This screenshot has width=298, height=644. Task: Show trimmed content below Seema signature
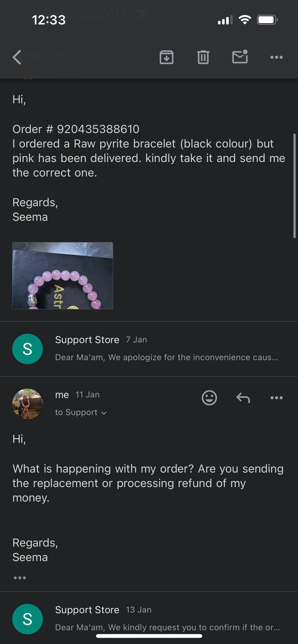click(20, 578)
